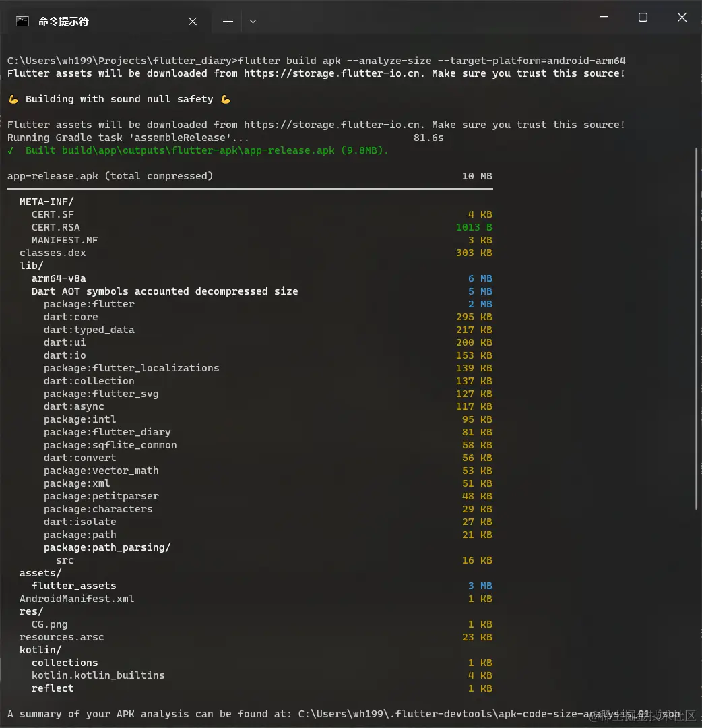The image size is (702, 728).
Task: Click the CG.png row
Action: pyautogui.click(x=261, y=624)
